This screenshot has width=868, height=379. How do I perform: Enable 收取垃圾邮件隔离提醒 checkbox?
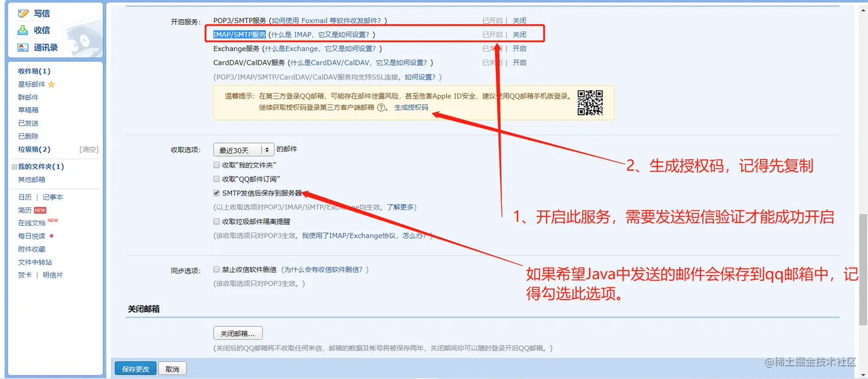coord(216,221)
